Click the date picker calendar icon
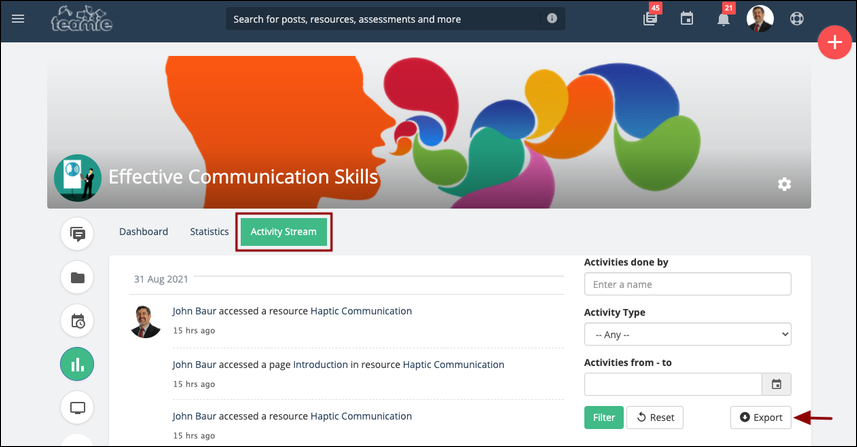857x447 pixels. (x=777, y=384)
